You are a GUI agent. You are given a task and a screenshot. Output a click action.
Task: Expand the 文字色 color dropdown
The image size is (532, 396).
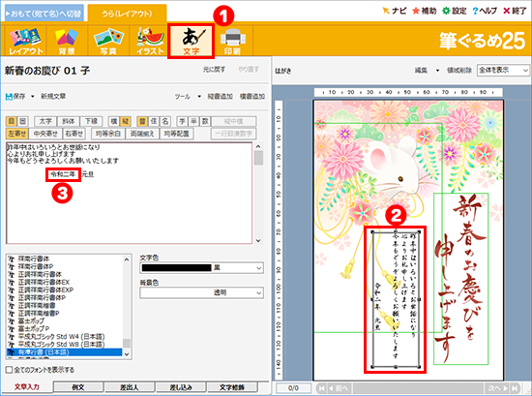pos(258,268)
